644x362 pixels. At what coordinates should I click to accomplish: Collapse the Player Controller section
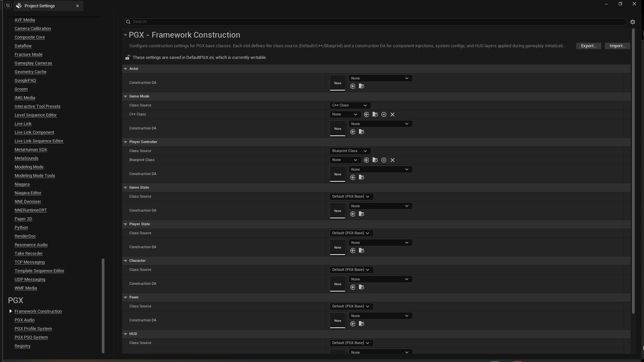tap(125, 142)
